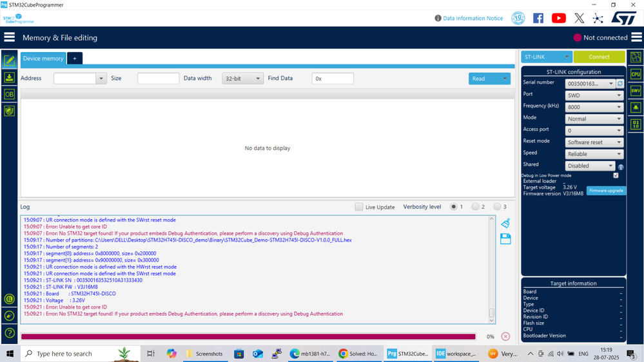Select the Device memory tab
Image resolution: width=644 pixels, height=362 pixels.
pos(43,58)
